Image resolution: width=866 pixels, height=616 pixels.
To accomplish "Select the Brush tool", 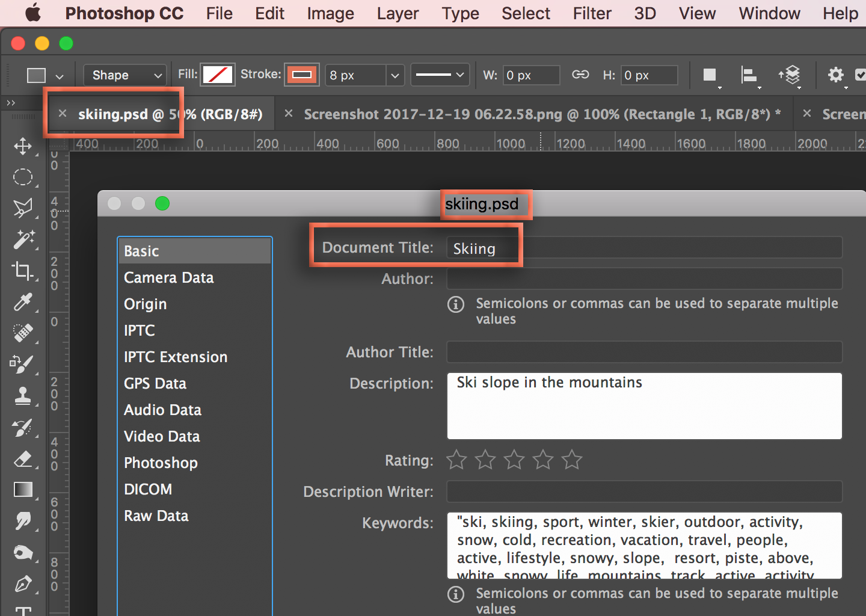I will coord(23,365).
